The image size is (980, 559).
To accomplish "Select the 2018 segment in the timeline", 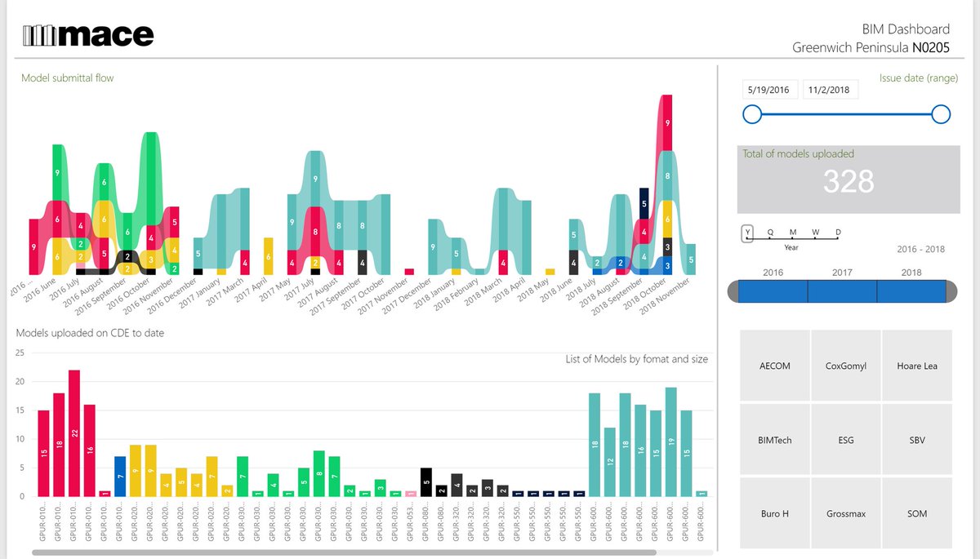I will 911,291.
